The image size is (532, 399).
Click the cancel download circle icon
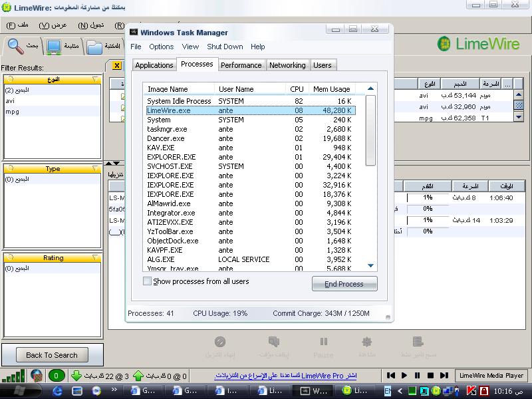pyautogui.click(x=220, y=342)
